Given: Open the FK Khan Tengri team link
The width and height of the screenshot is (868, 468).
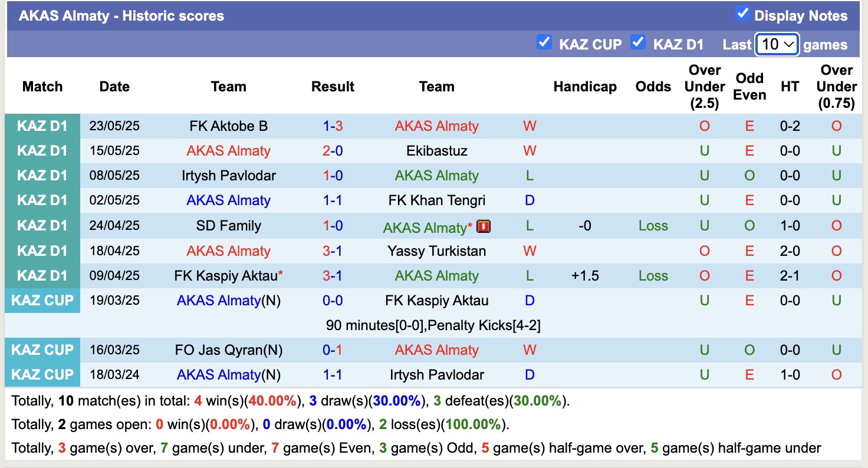Looking at the screenshot, I should tap(436, 200).
